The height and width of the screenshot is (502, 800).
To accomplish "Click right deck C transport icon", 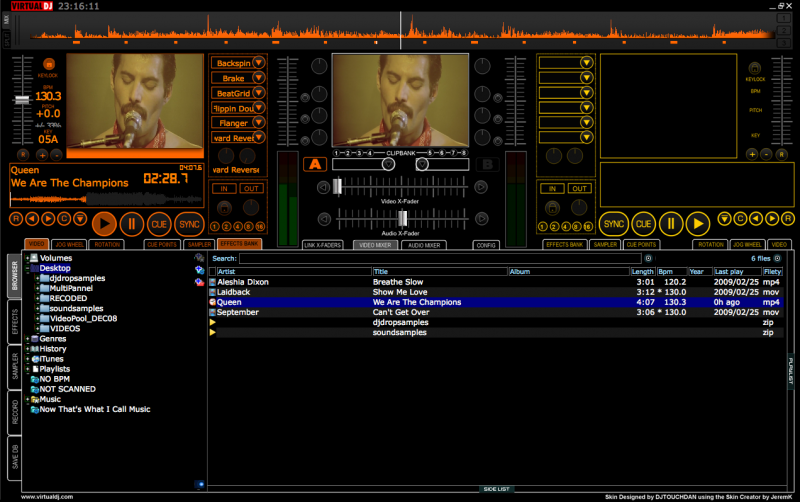I will click(x=740, y=219).
